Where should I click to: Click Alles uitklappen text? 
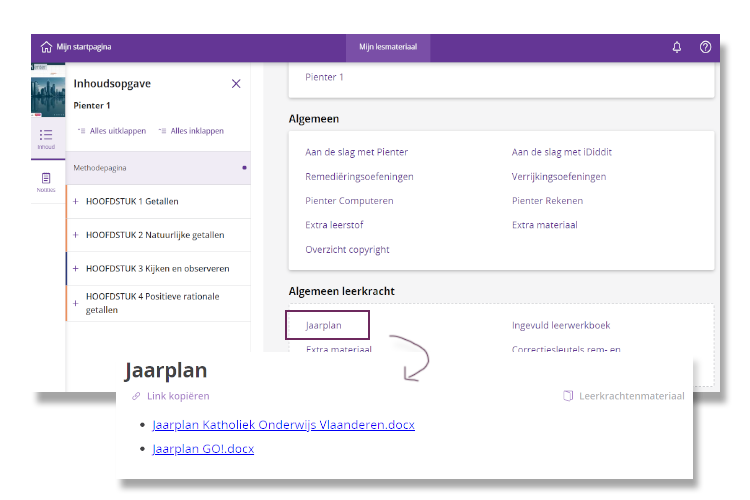118,131
